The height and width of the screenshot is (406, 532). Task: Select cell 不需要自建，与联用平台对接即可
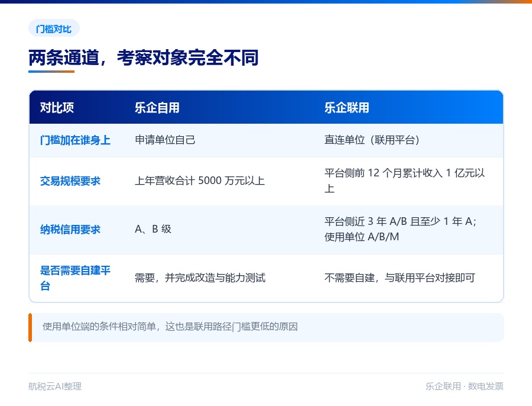coord(400,278)
